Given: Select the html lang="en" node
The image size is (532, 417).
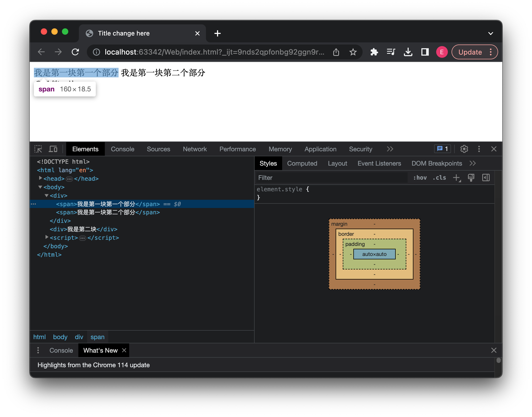Looking at the screenshot, I should click(x=65, y=170).
